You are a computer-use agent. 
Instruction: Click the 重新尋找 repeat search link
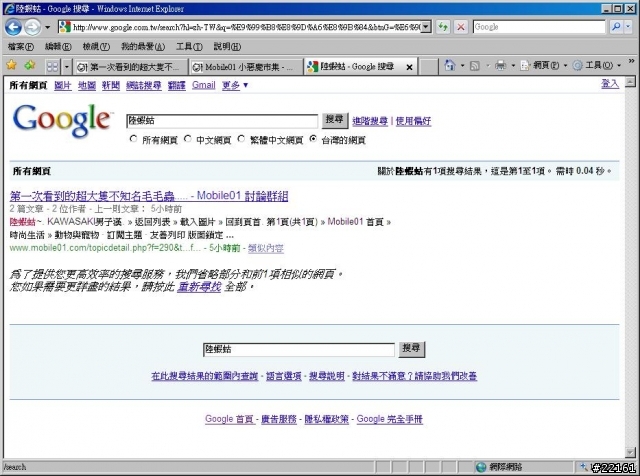[x=199, y=287]
